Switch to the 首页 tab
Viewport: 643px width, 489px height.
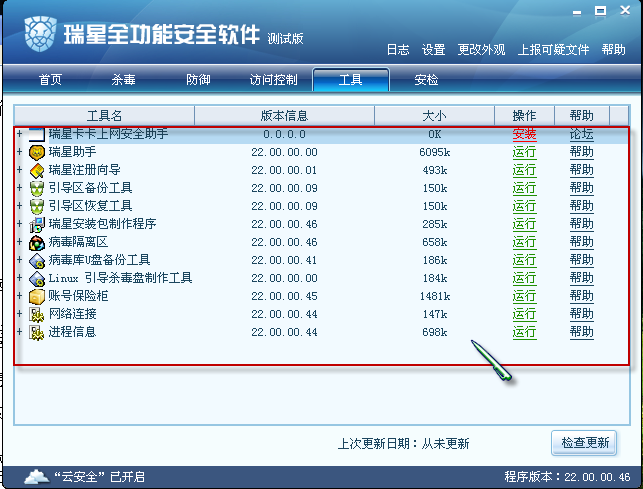pos(50,80)
